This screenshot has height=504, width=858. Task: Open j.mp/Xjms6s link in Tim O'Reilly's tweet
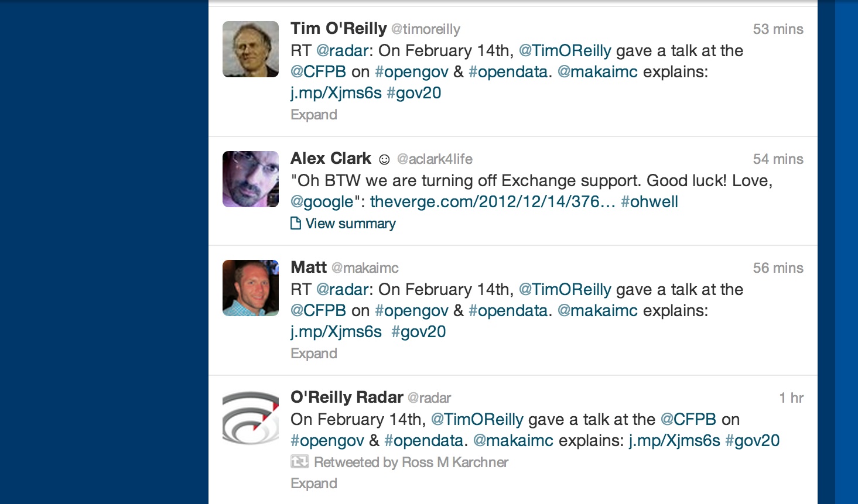pos(336,93)
